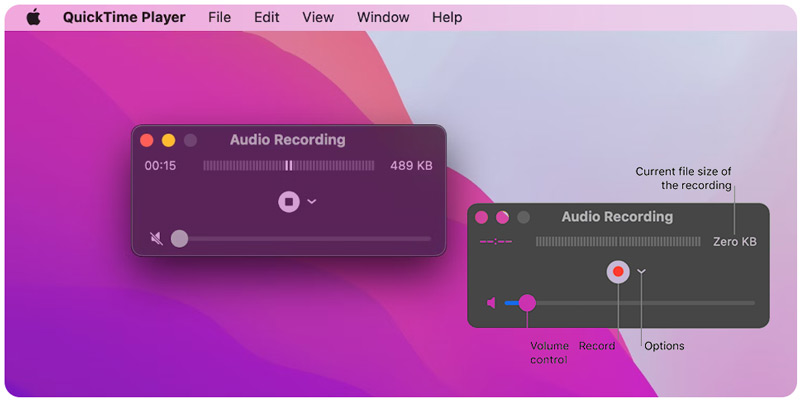Click the Zero KB file size text
Screen dimensions: 800x401
[x=735, y=242]
